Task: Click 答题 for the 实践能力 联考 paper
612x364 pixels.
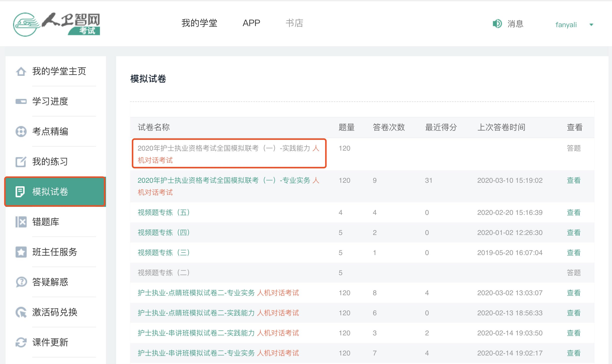Action: tap(574, 148)
